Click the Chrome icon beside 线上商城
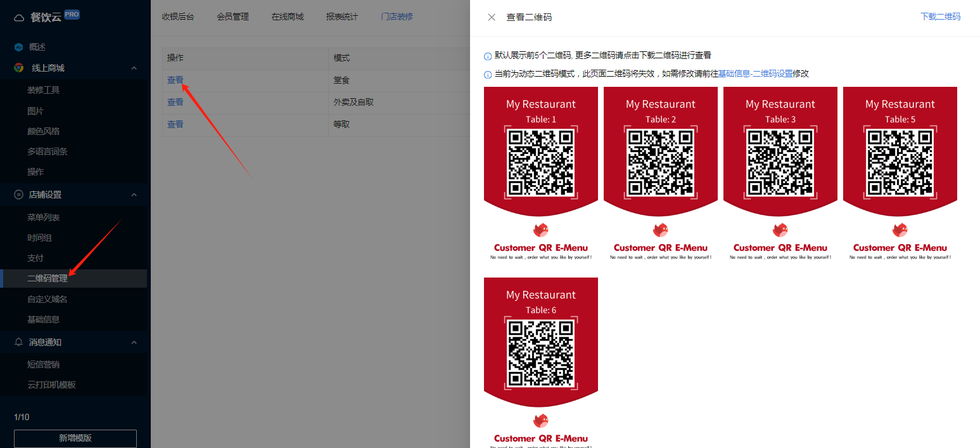 click(x=19, y=68)
